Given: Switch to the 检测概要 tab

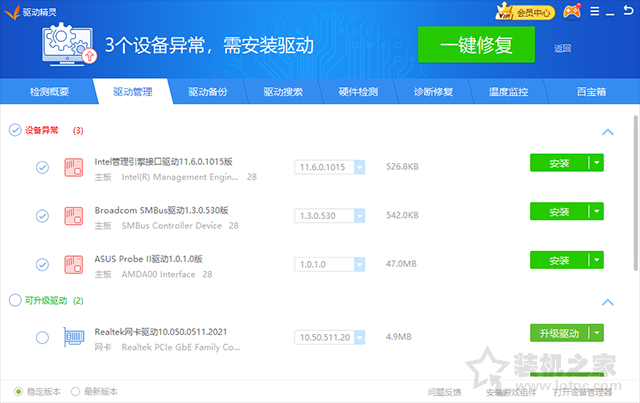Looking at the screenshot, I should tap(49, 91).
